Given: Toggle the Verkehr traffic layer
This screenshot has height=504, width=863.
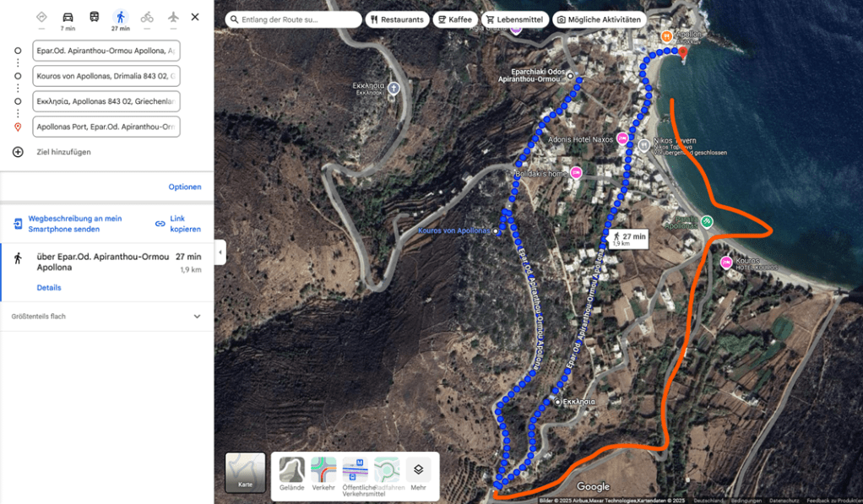Looking at the screenshot, I should (323, 474).
